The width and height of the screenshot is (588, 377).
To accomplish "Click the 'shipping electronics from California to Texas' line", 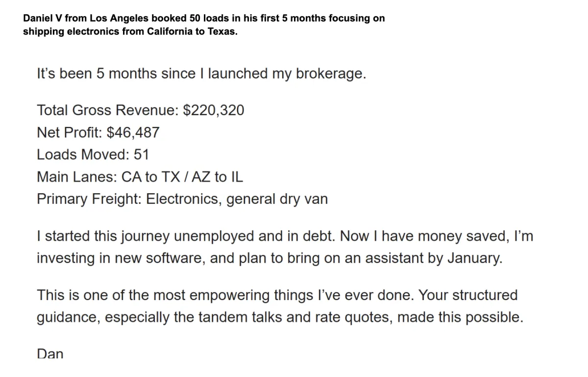I will pyautogui.click(x=130, y=32).
